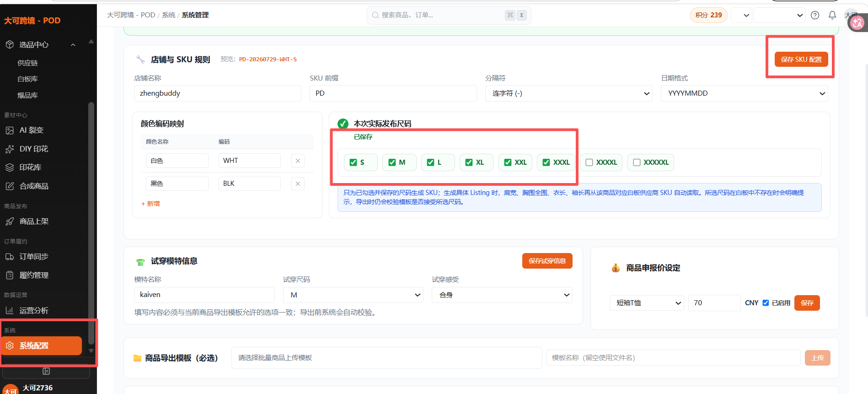
Task: Click the 保存试穿信息 button
Action: coord(547,261)
